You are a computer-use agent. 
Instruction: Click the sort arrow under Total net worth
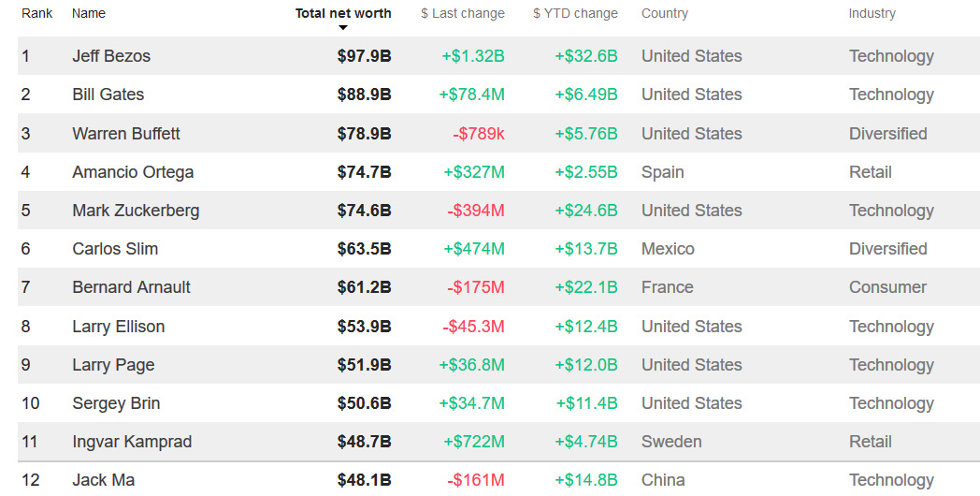343,27
